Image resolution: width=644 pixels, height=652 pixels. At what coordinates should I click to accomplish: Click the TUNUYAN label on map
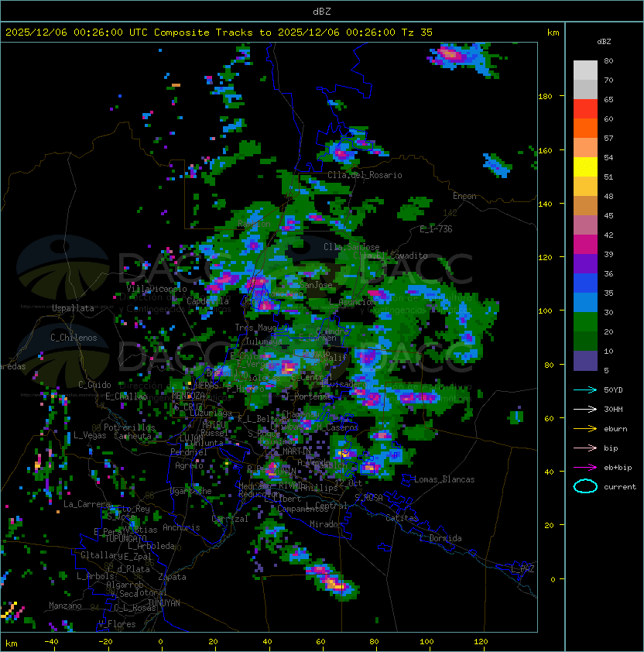pos(164,603)
